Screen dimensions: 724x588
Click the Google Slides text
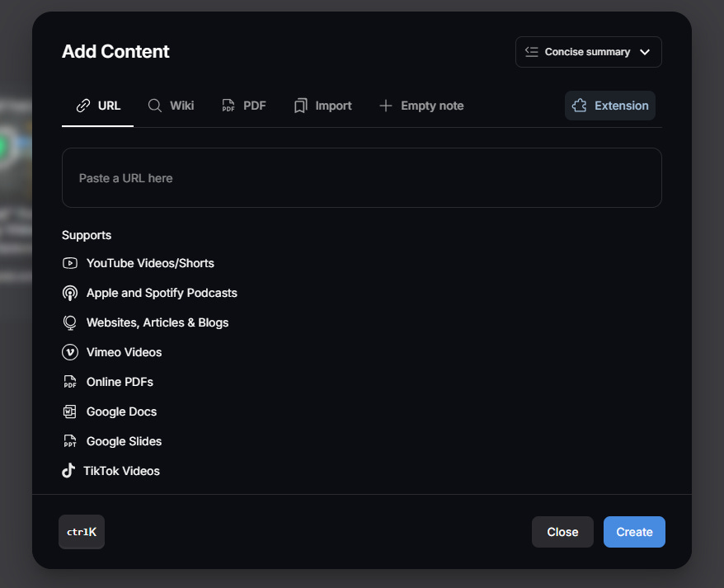(x=125, y=441)
